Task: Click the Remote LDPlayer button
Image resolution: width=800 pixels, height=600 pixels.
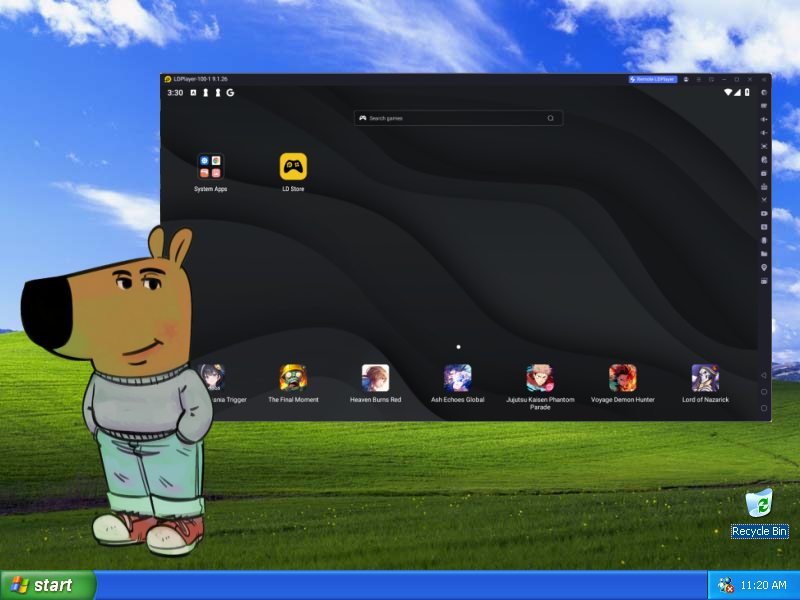Action: tap(653, 79)
